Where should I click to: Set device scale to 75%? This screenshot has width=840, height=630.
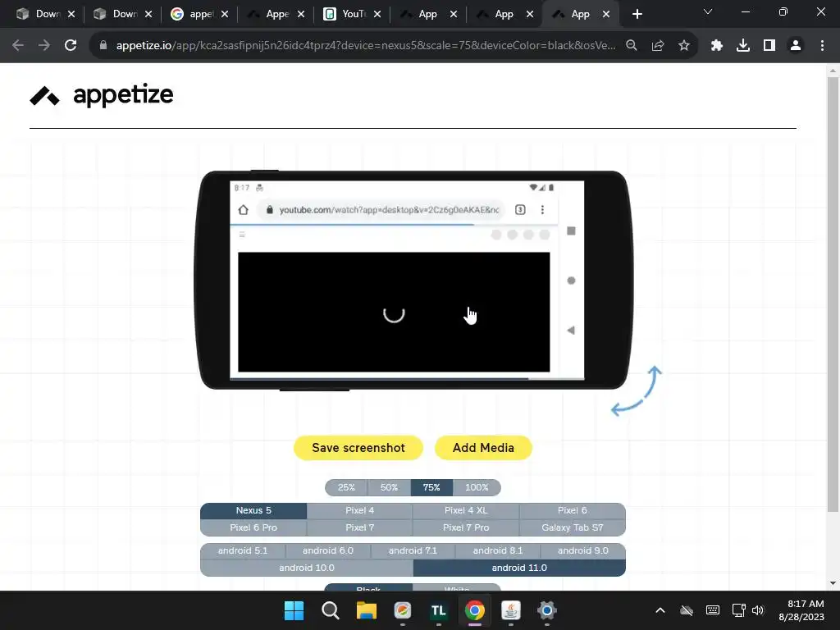click(x=431, y=487)
